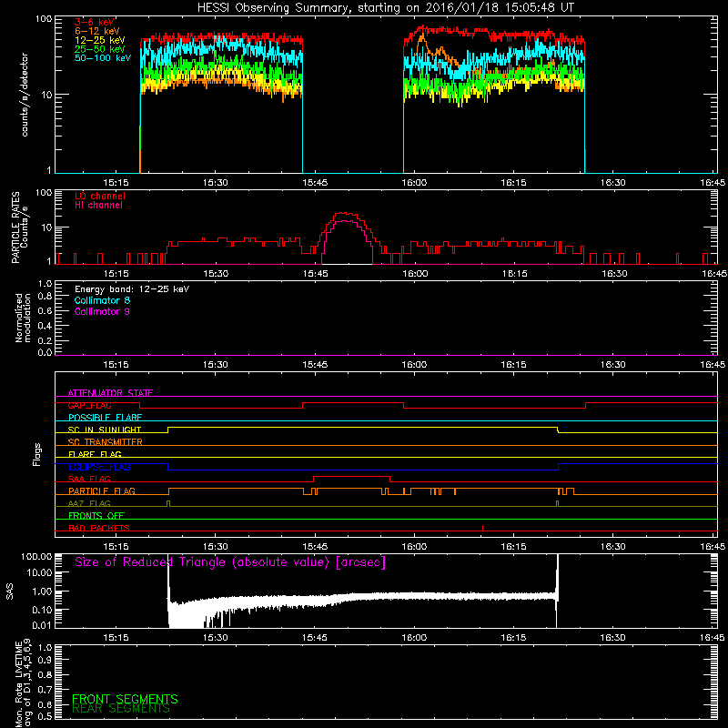Image resolution: width=728 pixels, height=728 pixels.
Task: Click the vertical 'Flags' axis label
Action: (37, 454)
